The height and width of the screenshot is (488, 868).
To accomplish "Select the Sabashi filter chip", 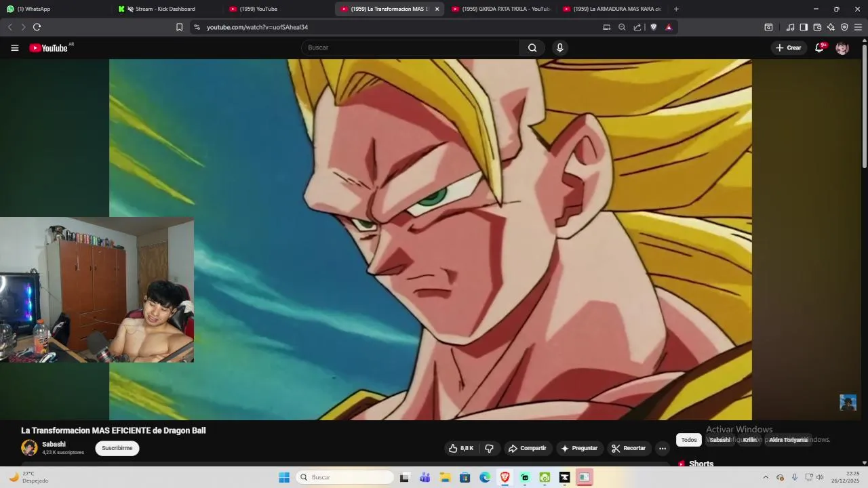I will click(719, 440).
